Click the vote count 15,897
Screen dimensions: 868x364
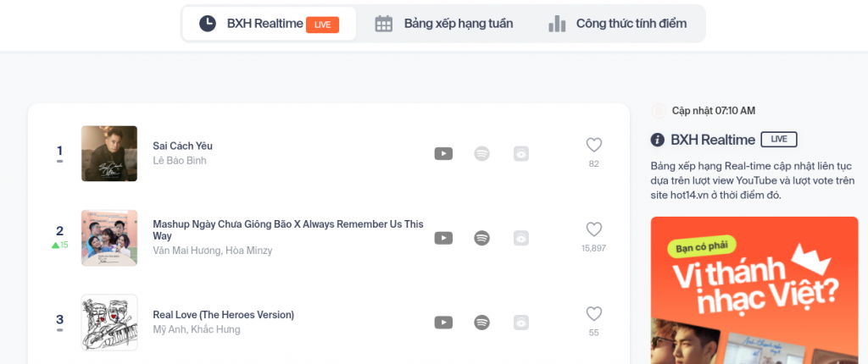(x=594, y=248)
